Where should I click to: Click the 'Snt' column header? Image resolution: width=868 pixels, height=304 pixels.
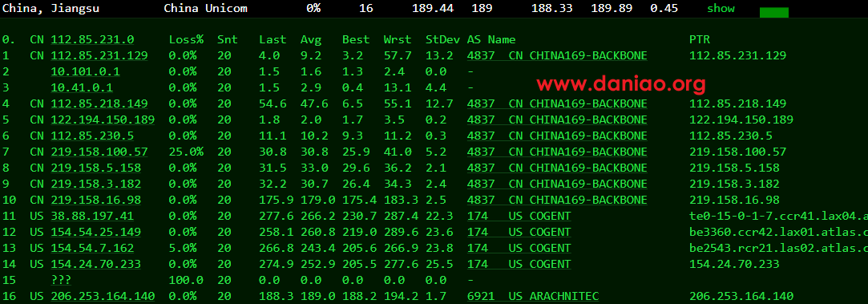228,40
